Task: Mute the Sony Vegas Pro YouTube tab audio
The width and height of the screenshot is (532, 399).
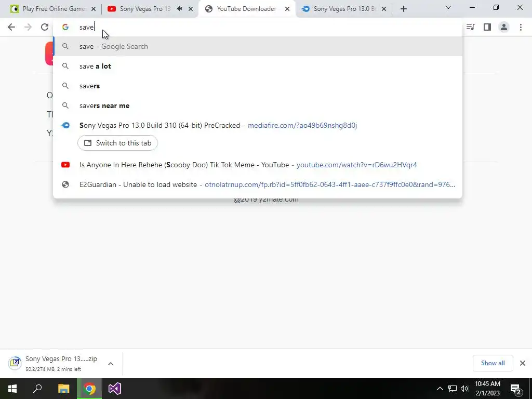Action: click(179, 9)
